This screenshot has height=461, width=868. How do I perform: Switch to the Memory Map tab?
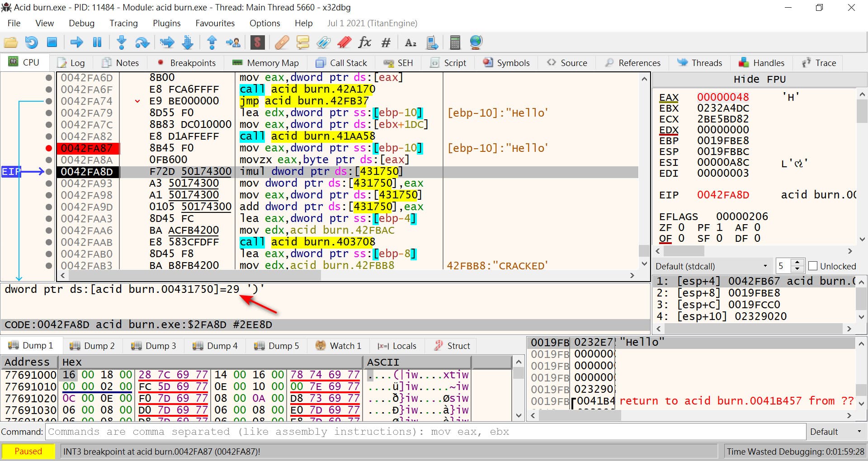pos(266,63)
